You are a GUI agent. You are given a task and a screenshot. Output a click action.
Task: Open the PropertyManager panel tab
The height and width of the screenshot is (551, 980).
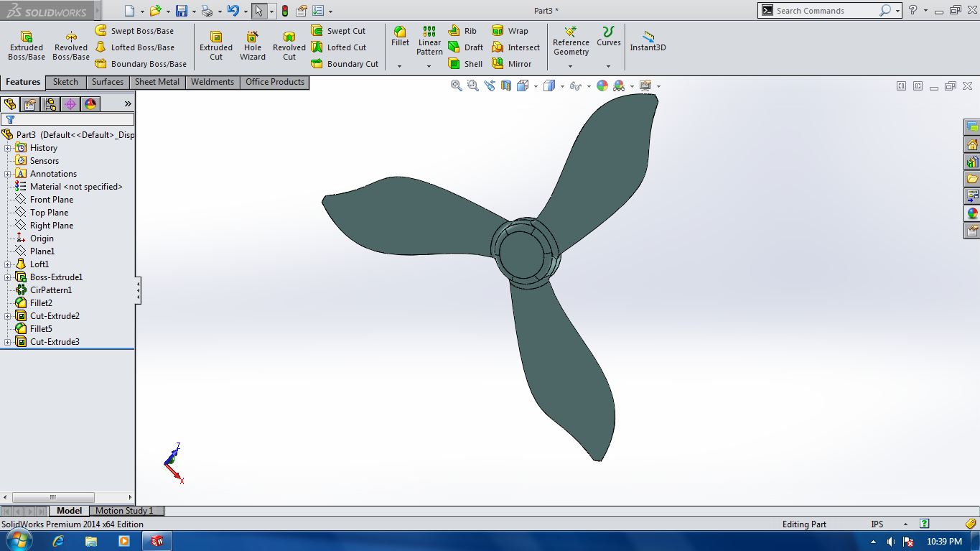click(x=30, y=104)
